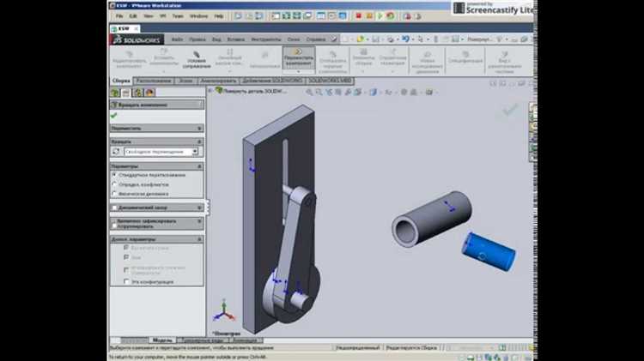Open SolidWorks Вид menu

click(216, 39)
